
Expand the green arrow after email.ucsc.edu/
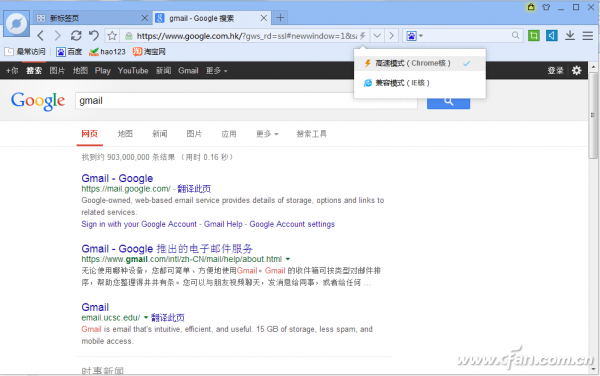(x=146, y=317)
